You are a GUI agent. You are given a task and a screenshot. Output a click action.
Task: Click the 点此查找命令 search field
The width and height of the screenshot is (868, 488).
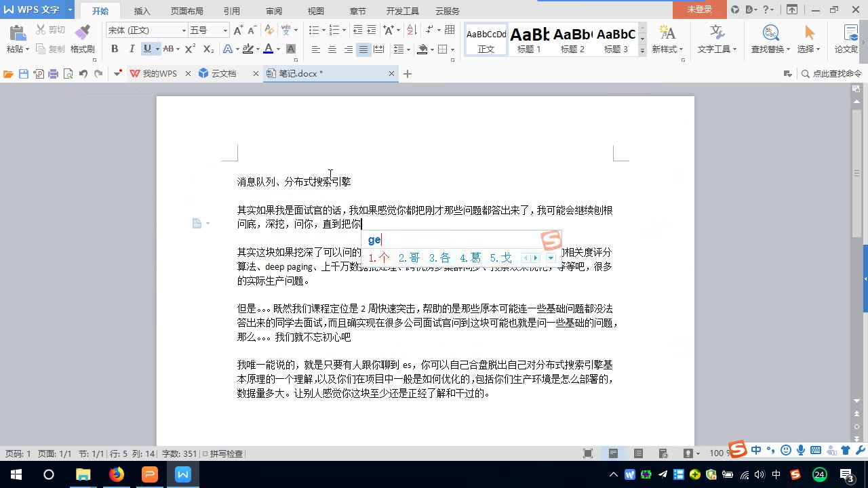point(831,74)
